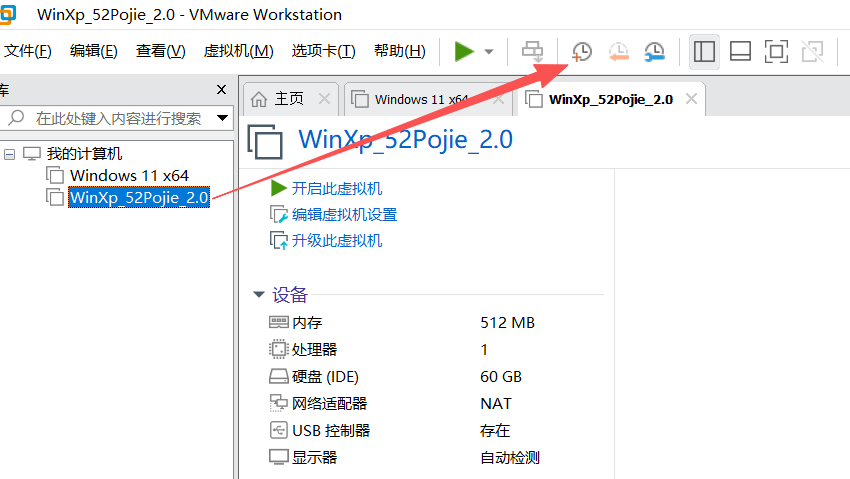Open the 选项卡(T) menu
Screen dimensions: 850x479
click(323, 51)
